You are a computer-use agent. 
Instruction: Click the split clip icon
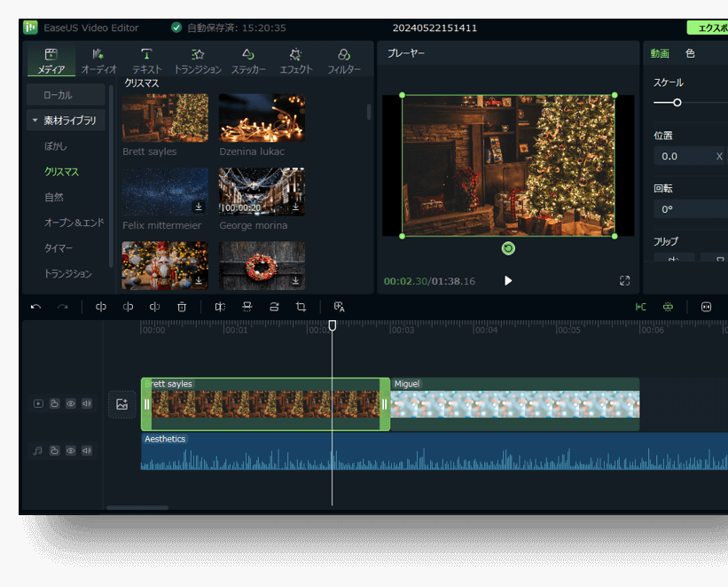(x=101, y=307)
